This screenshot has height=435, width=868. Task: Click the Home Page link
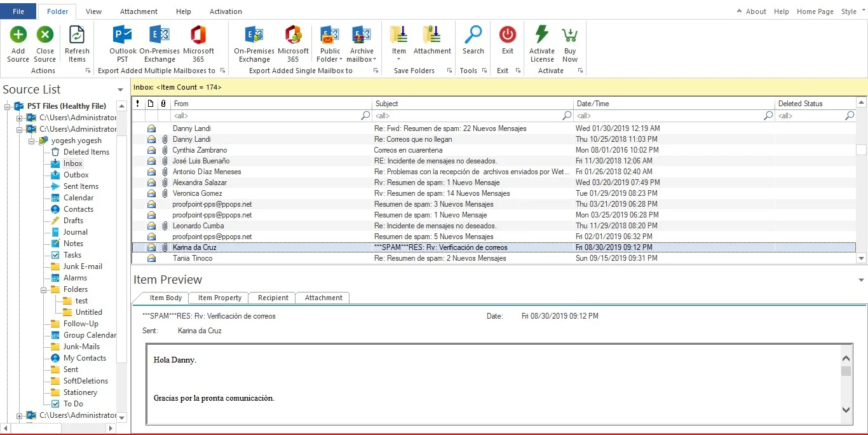coord(815,11)
